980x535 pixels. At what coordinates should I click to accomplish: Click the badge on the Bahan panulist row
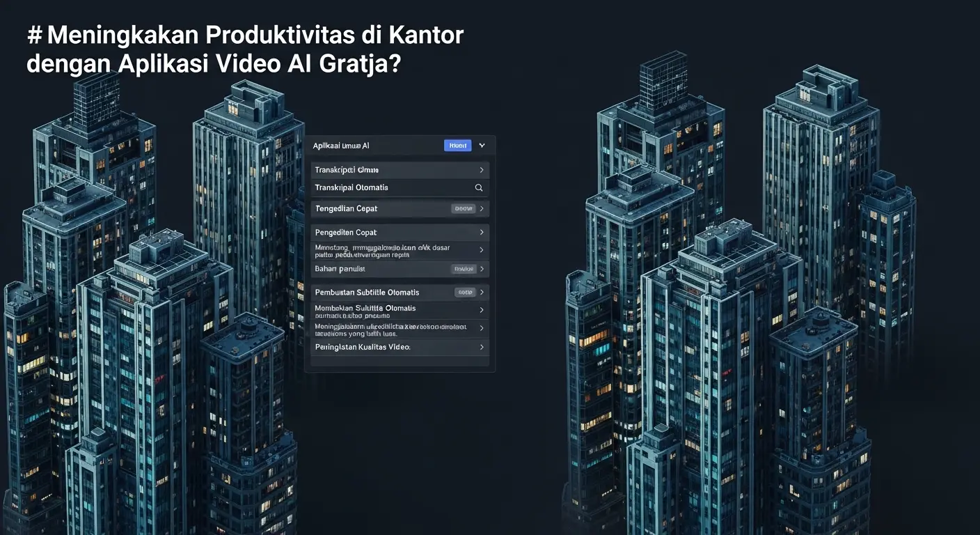point(465,269)
